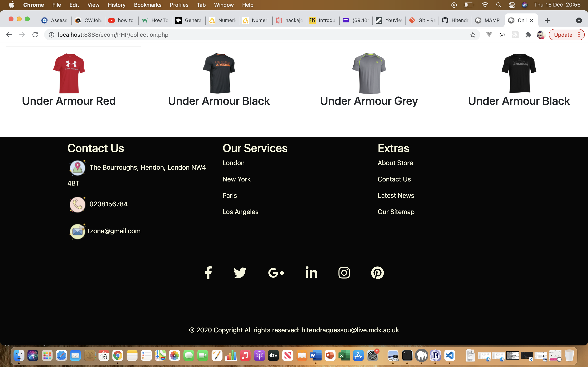Click the Under Armour Red product image
The width and height of the screenshot is (588, 367).
point(69,73)
